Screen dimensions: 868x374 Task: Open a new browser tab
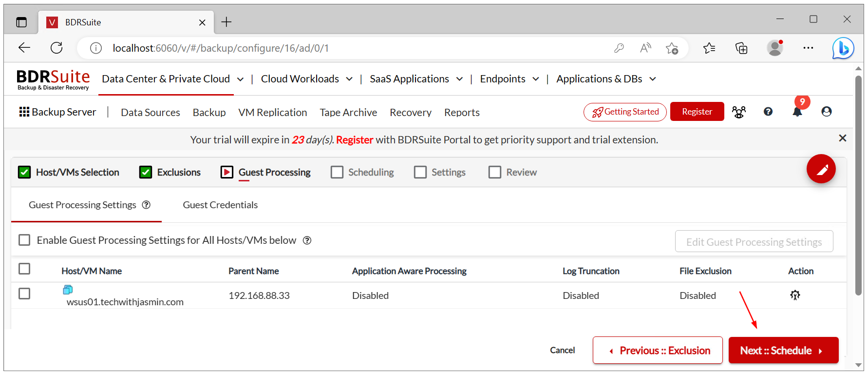click(x=226, y=22)
